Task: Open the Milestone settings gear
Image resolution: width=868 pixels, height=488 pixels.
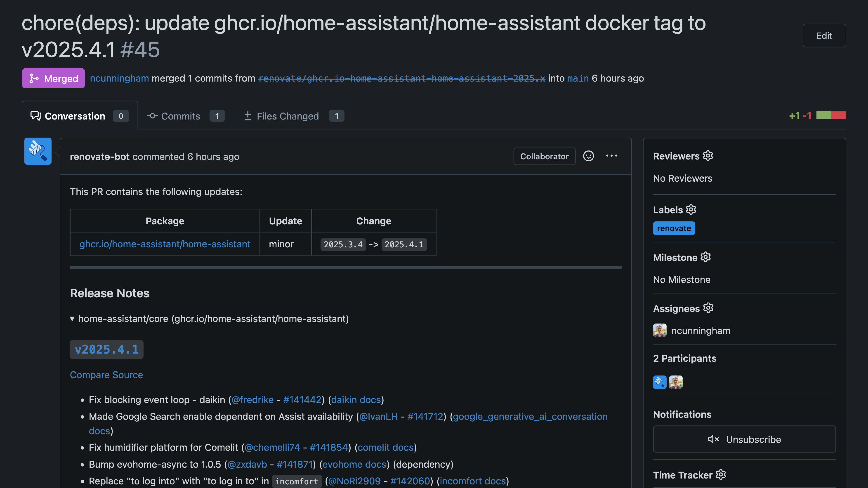Action: [x=705, y=257]
